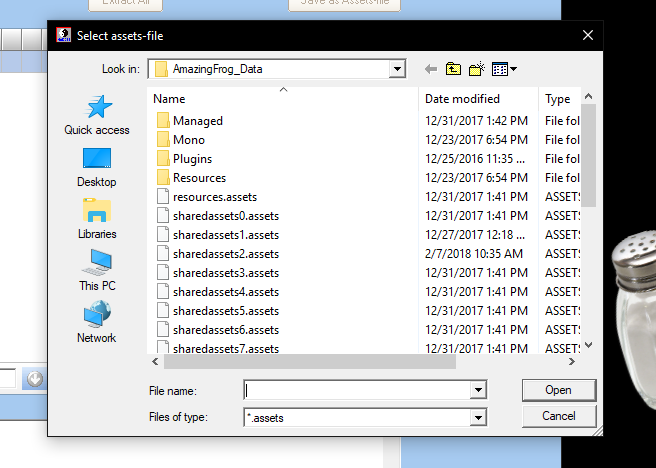
Task: Sort by the Type column header
Action: [560, 99]
